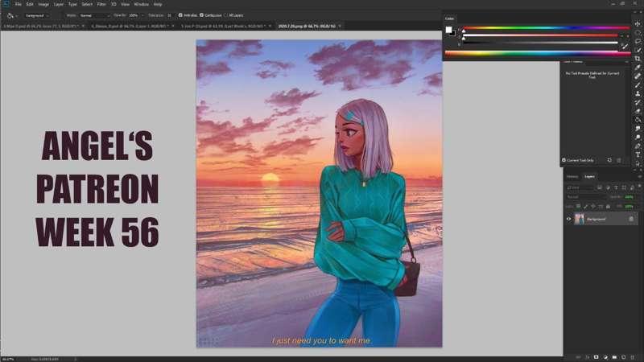Open the Help menu
The image size is (644, 362).
(x=158, y=4)
